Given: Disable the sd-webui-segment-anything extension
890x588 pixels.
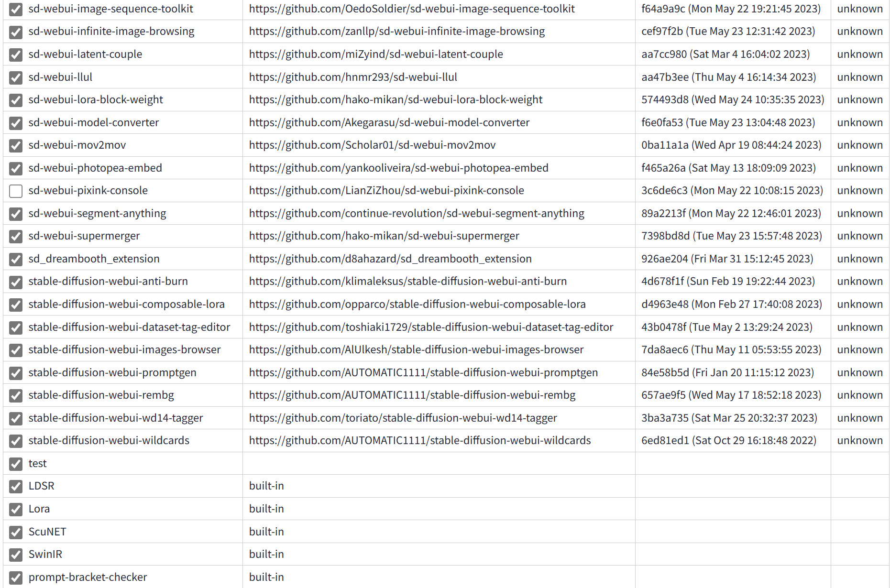Looking at the screenshot, I should coord(16,214).
